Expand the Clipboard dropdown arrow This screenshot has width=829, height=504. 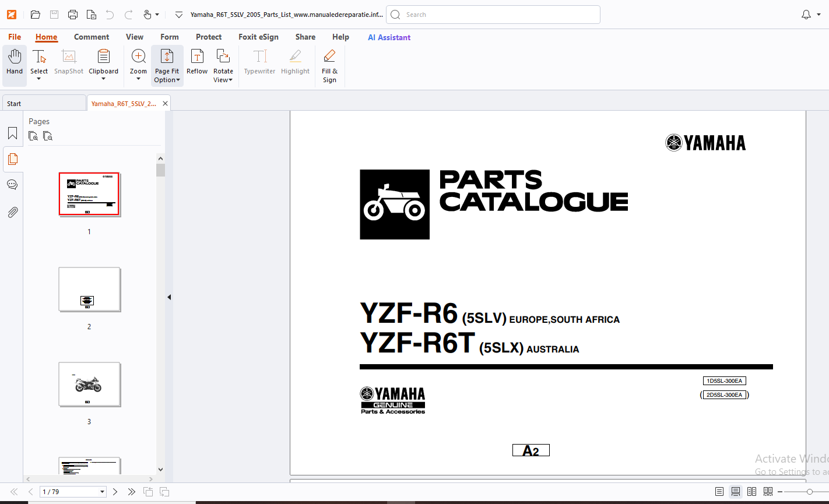[x=103, y=79]
